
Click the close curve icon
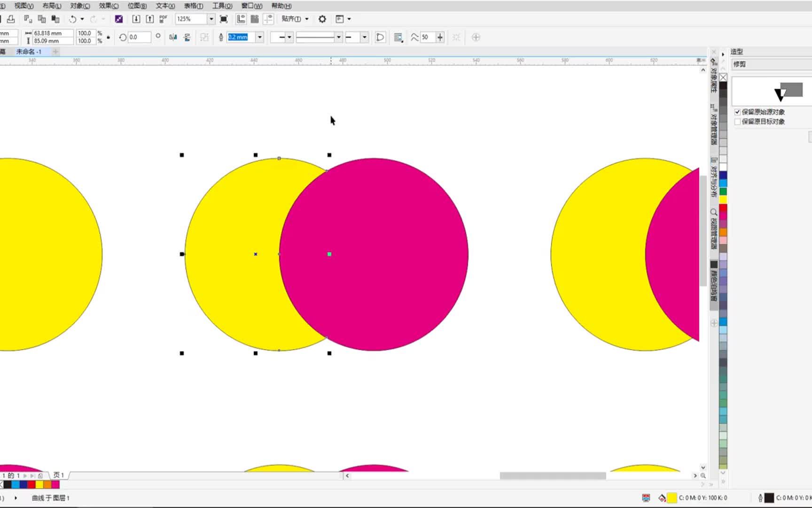click(380, 37)
